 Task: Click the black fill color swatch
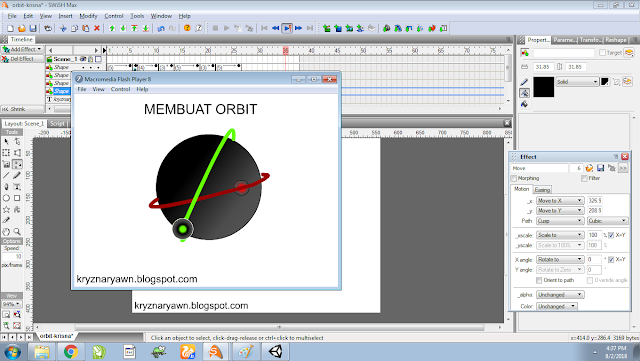tap(544, 87)
